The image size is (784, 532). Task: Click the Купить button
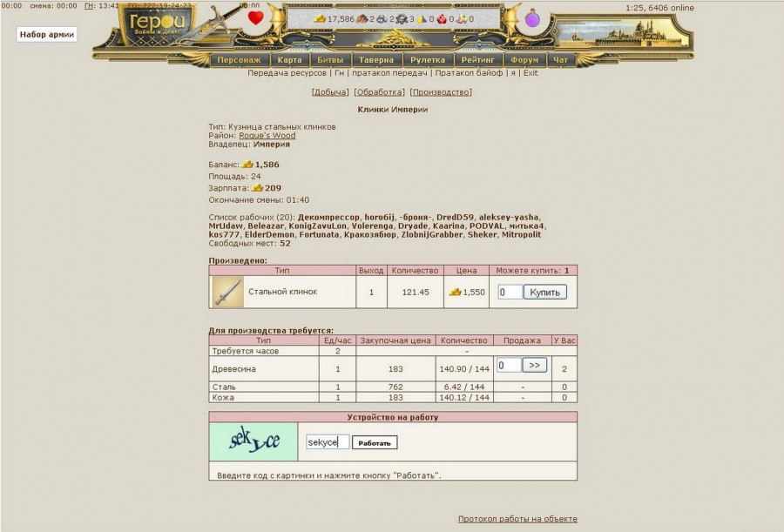[x=545, y=292]
